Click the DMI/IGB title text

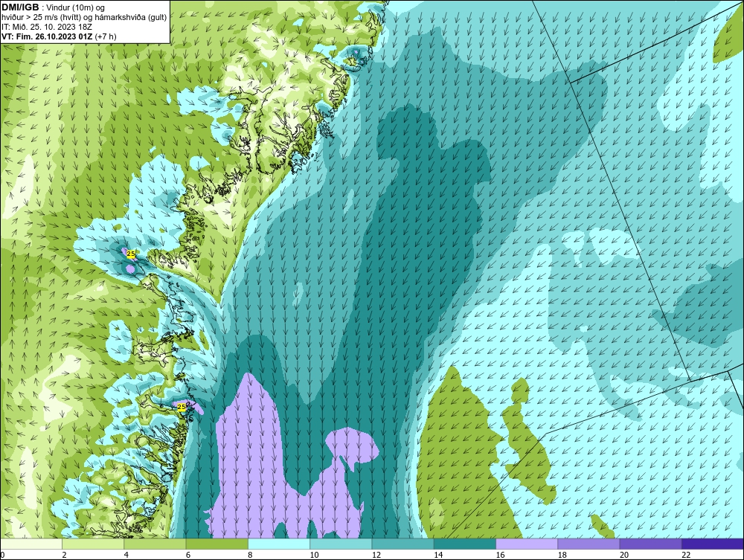click(20, 7)
